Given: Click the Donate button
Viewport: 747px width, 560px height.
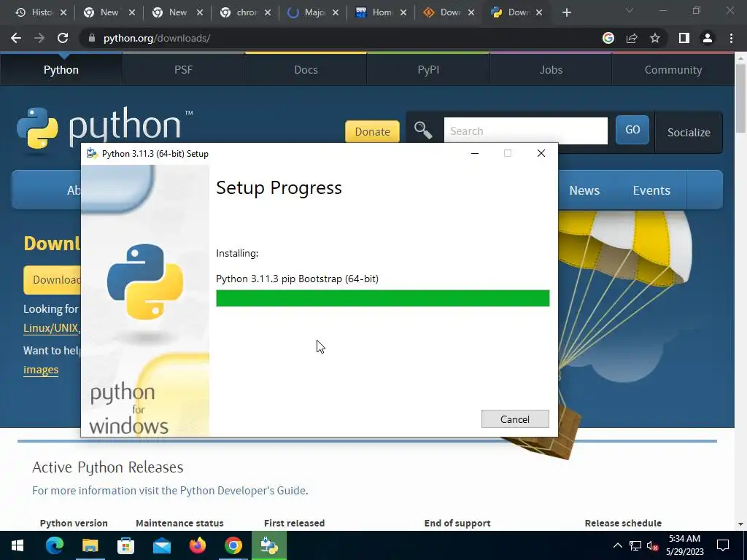Looking at the screenshot, I should [372, 131].
